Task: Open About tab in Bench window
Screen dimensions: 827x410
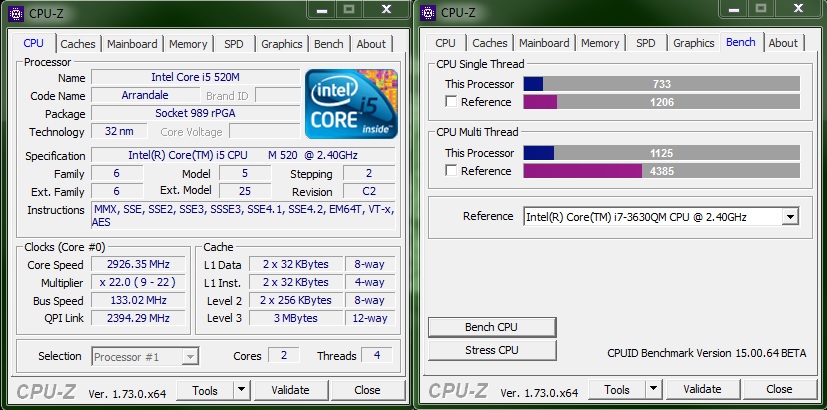Action: [x=783, y=43]
